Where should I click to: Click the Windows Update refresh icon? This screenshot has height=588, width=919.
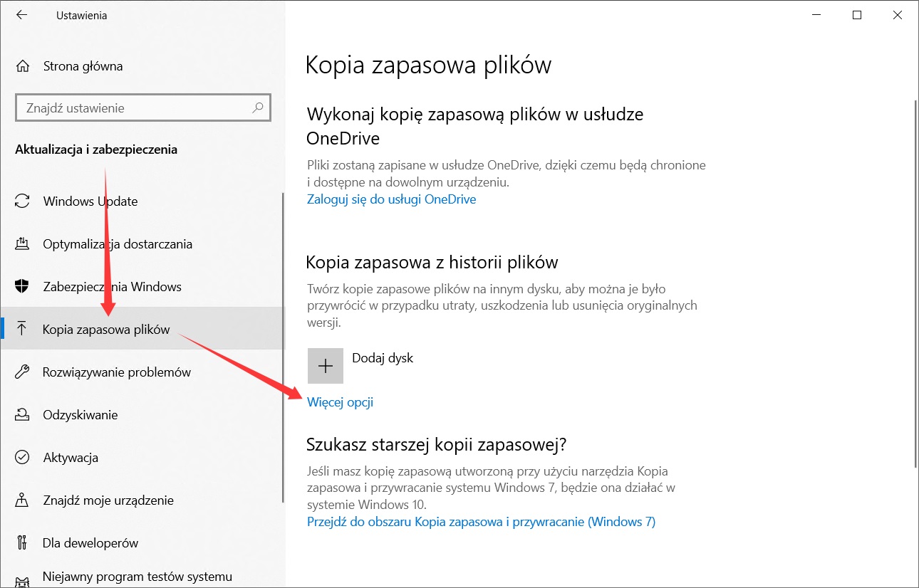[x=22, y=201]
